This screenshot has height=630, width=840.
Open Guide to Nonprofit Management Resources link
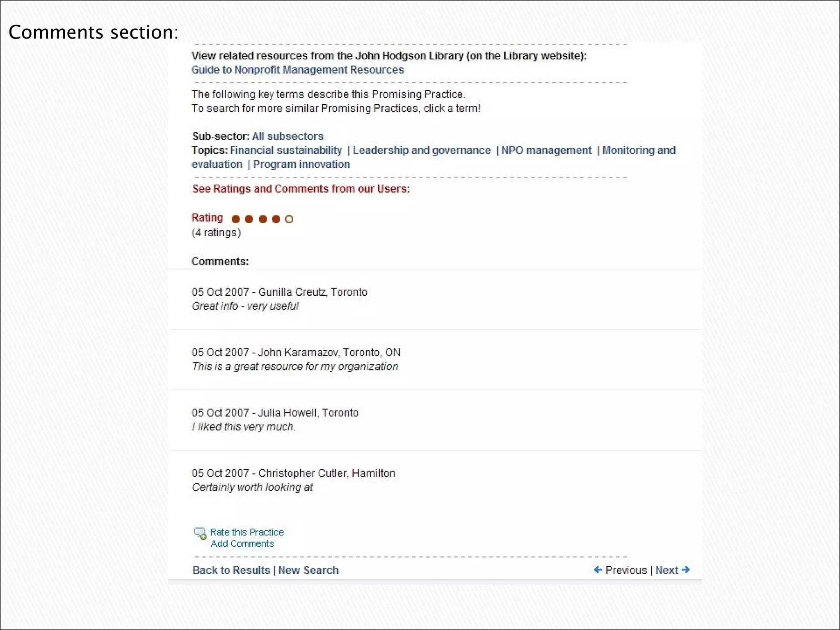coord(297,70)
